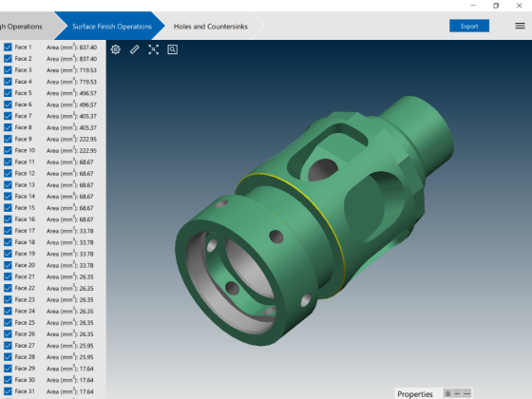Activate the zoom window magnifier icon

(x=172, y=49)
